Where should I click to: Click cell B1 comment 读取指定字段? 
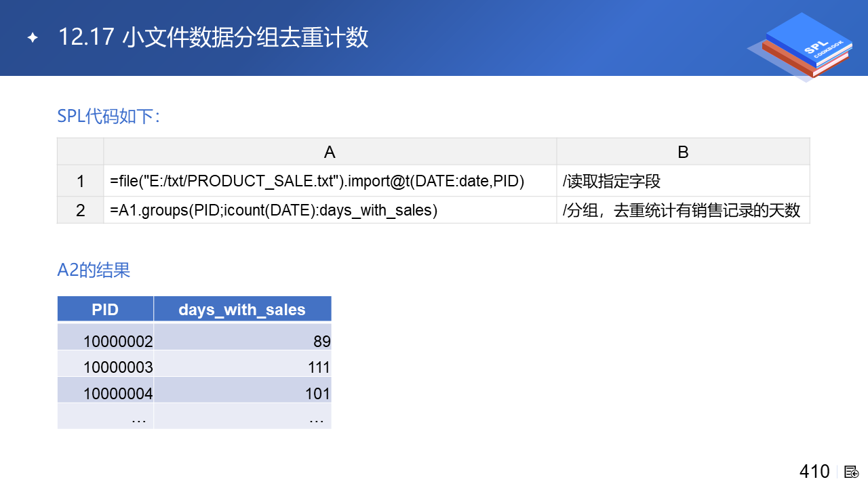click(612, 181)
